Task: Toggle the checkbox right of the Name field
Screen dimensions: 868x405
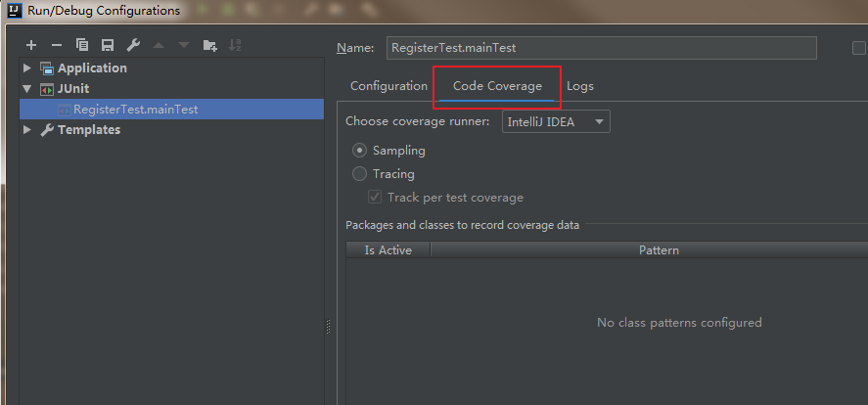Action: tap(858, 48)
